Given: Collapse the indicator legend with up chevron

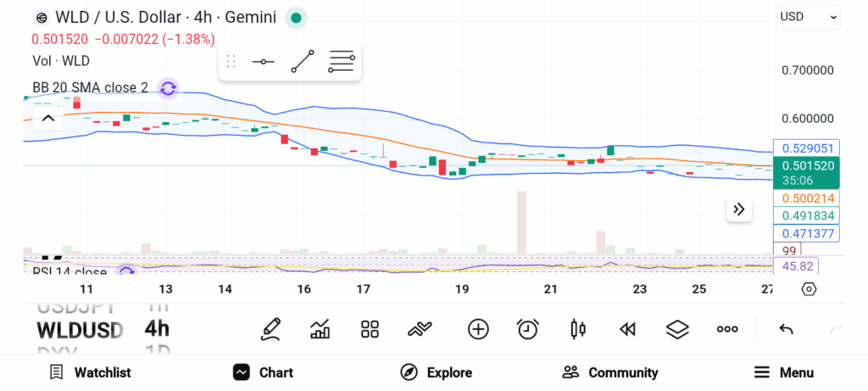Looking at the screenshot, I should point(47,118).
